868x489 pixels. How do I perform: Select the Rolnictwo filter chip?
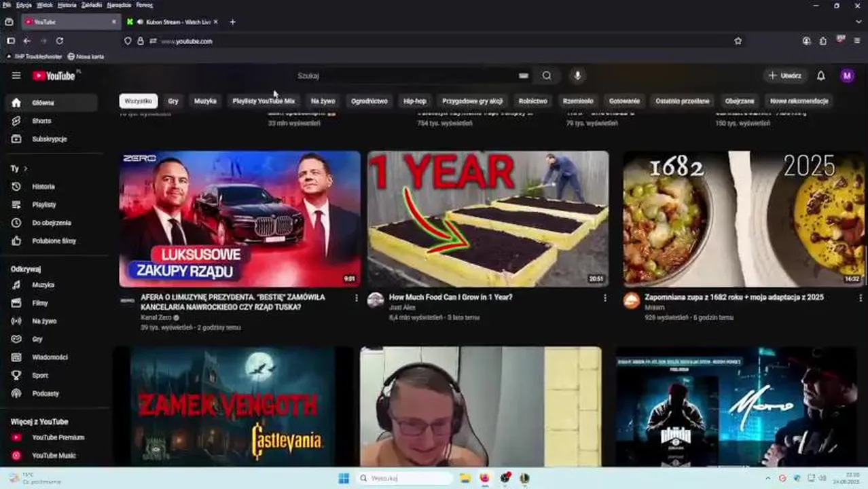533,101
